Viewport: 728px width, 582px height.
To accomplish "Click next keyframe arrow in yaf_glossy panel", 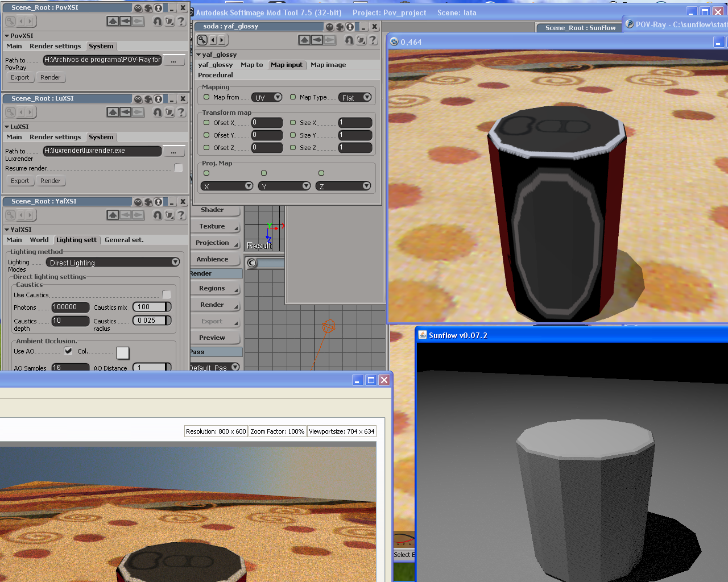I will [222, 40].
